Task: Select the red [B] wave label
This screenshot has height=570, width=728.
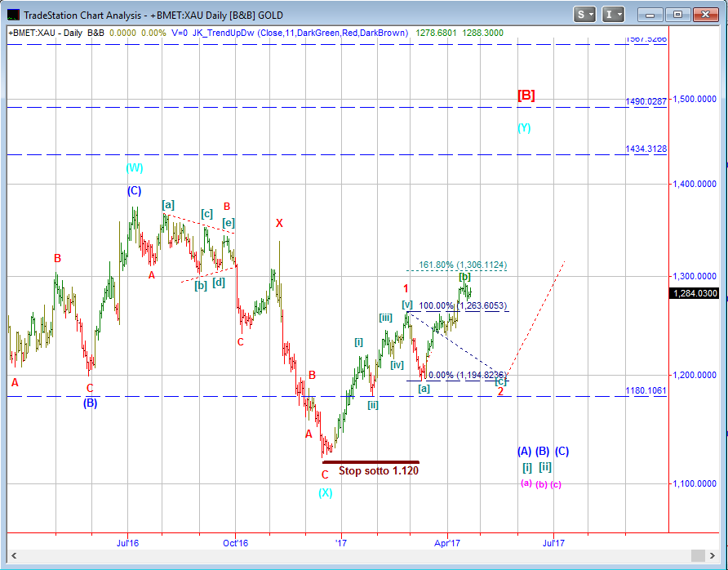Action: click(x=526, y=96)
